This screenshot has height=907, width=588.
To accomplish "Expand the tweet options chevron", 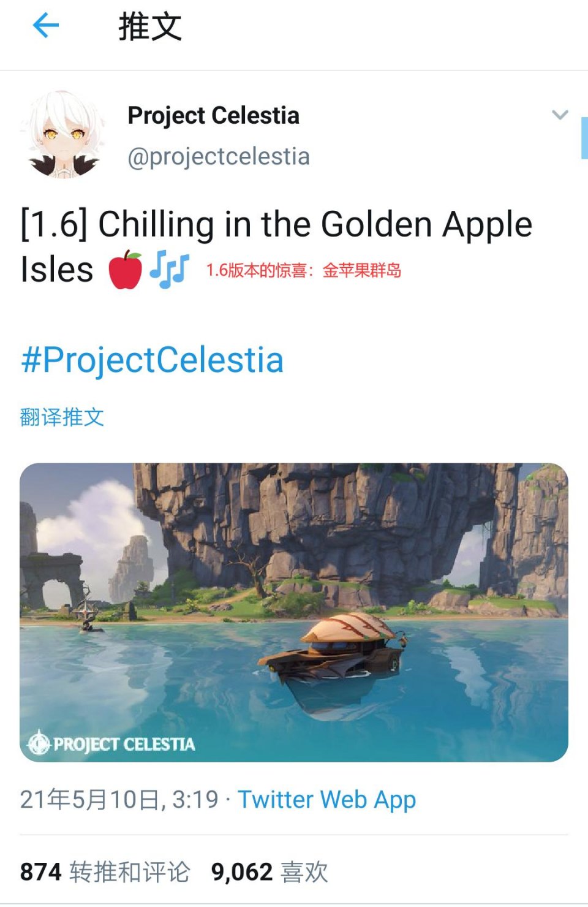I will [x=560, y=115].
